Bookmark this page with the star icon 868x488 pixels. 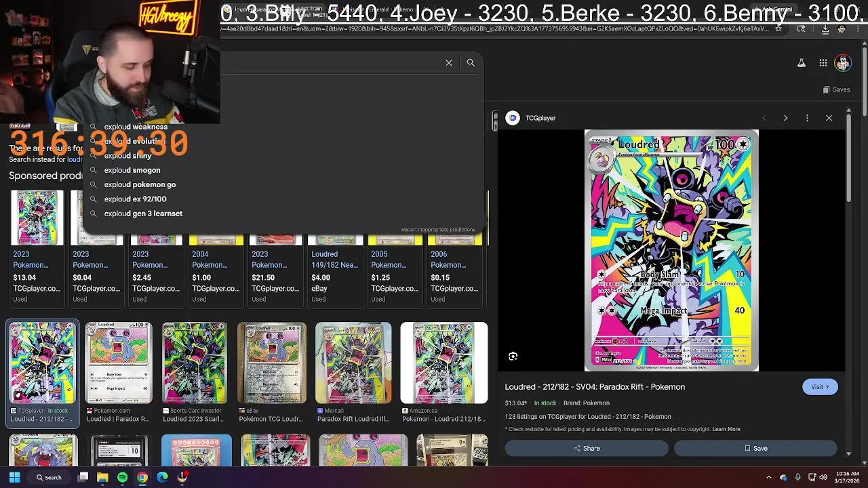[778, 29]
